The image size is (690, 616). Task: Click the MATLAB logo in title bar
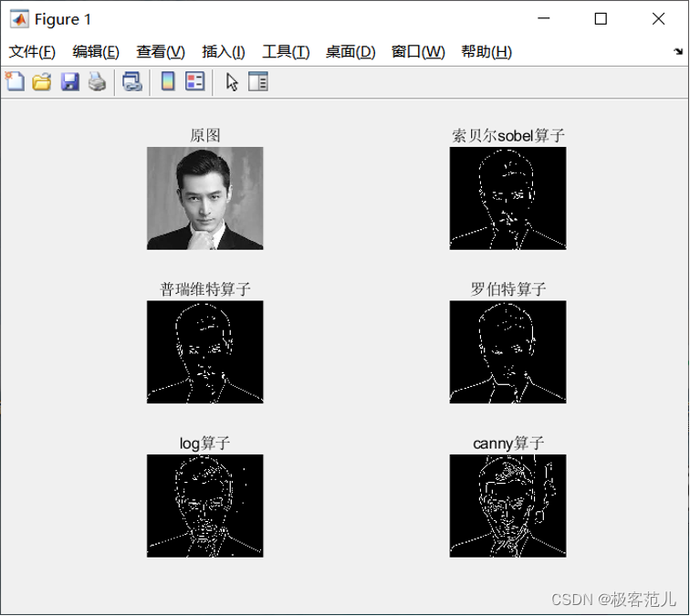pyautogui.click(x=19, y=19)
